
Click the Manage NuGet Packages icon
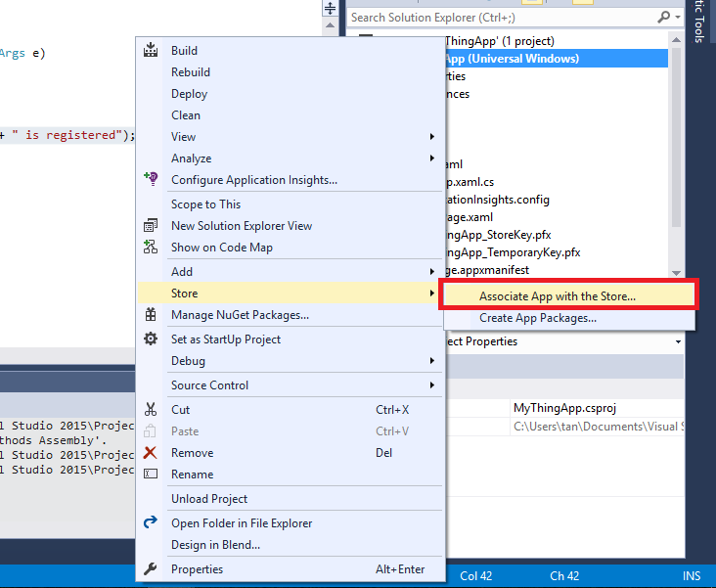pos(151,315)
